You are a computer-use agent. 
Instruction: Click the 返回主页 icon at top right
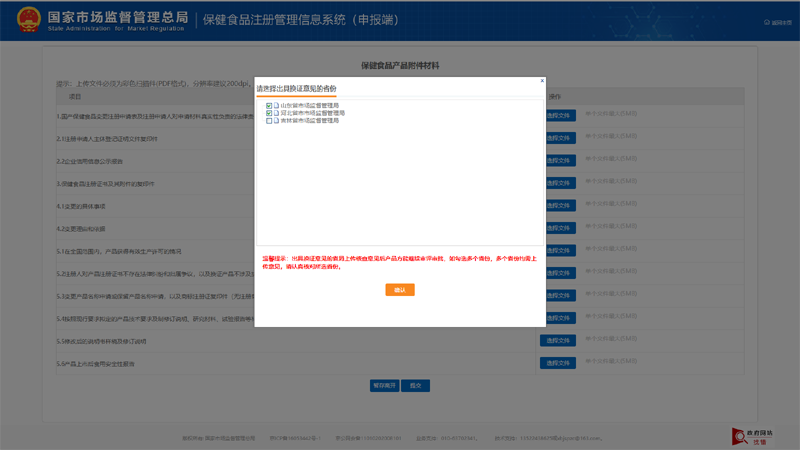point(767,22)
